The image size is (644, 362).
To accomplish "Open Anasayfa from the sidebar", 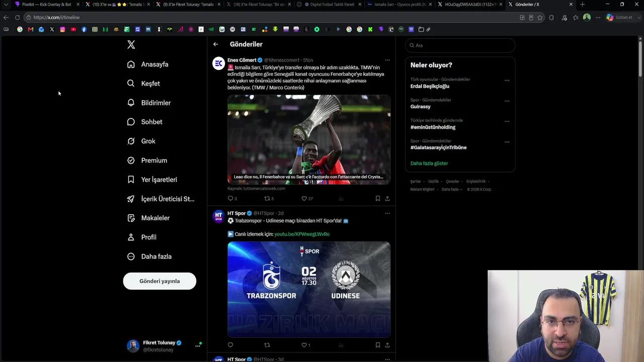I will tap(148, 64).
